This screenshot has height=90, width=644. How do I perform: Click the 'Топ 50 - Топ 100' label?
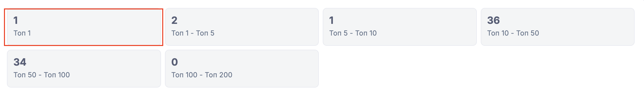tap(42, 75)
